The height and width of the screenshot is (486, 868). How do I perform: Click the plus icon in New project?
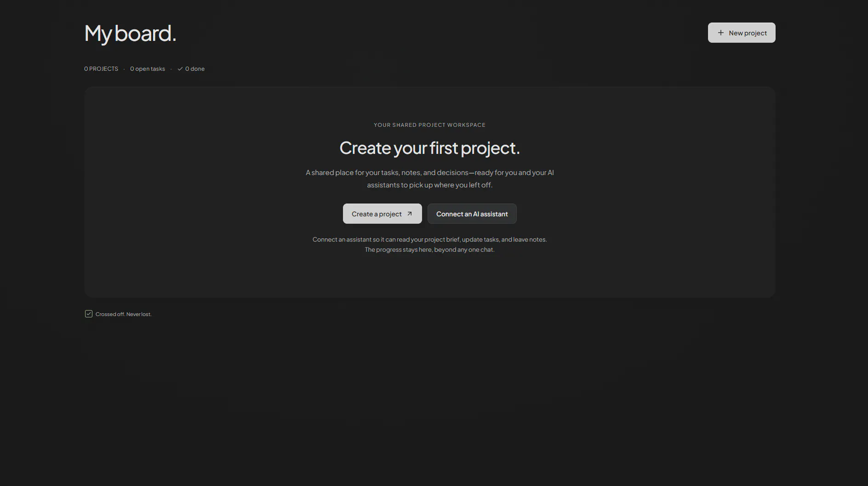721,33
